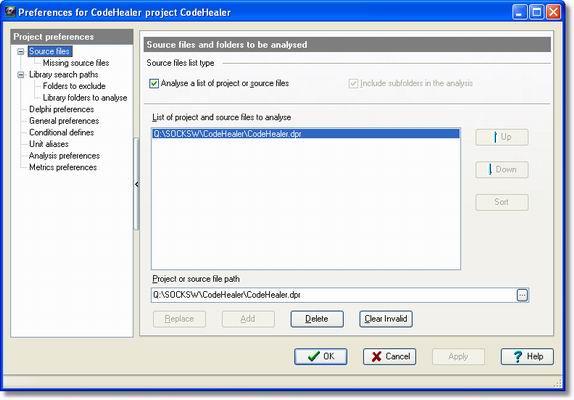Open Help with the Help button
This screenshot has width=574, height=400.
(527, 356)
